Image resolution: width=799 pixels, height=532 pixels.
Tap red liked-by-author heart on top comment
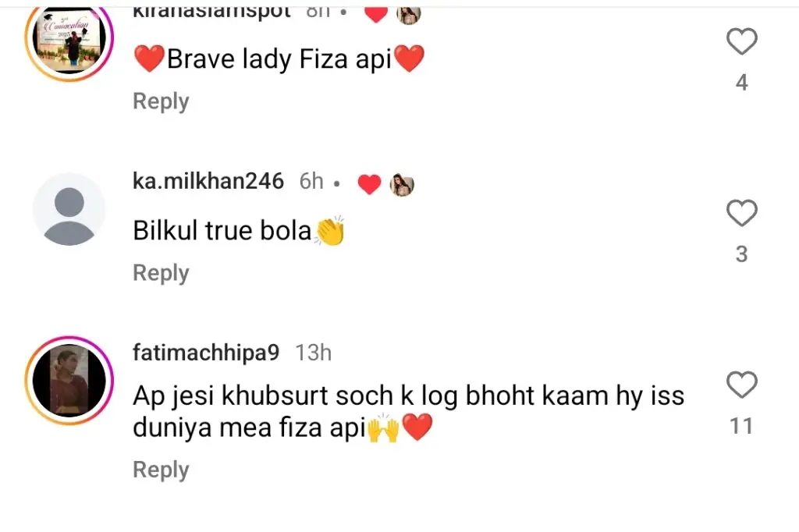click(376, 15)
